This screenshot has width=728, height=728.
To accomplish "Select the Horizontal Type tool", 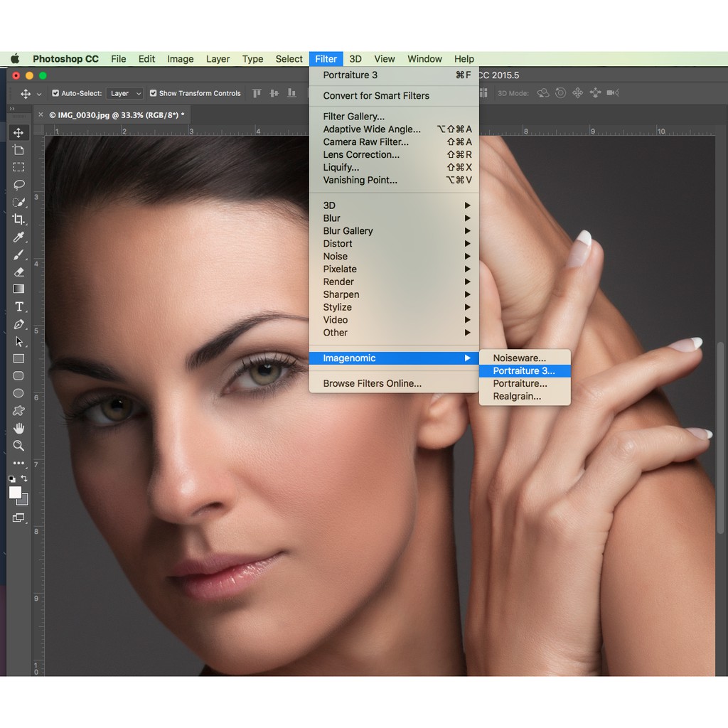I will pos(19,306).
